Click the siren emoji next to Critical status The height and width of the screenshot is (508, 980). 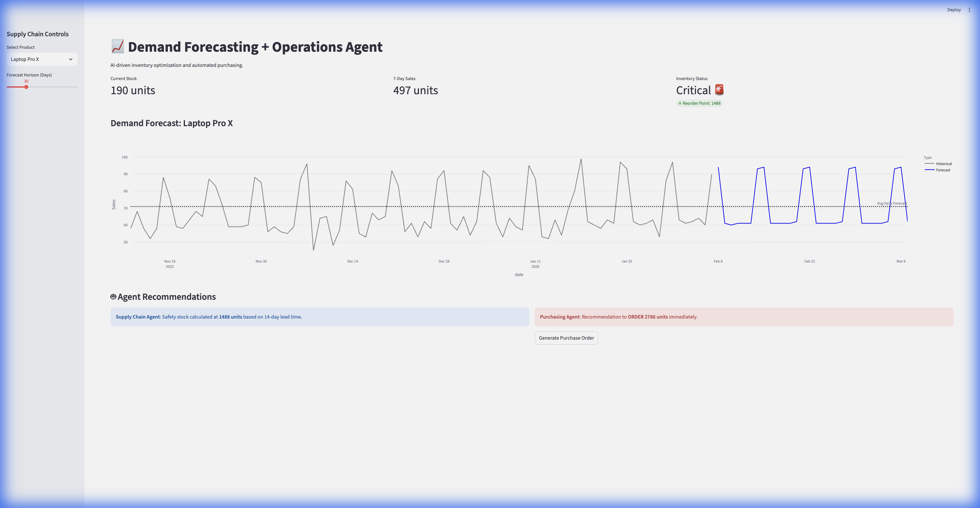pos(719,90)
